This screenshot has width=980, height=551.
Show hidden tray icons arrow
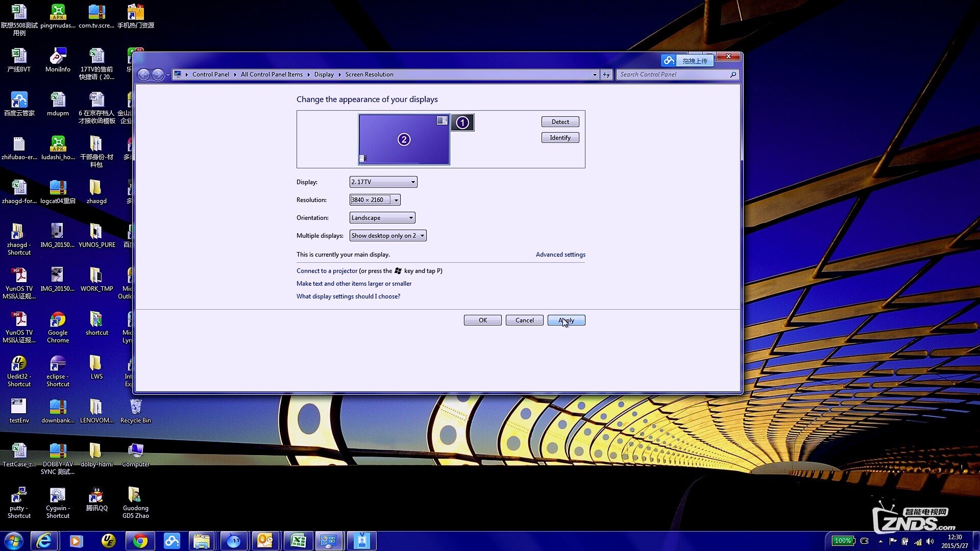pos(880,541)
